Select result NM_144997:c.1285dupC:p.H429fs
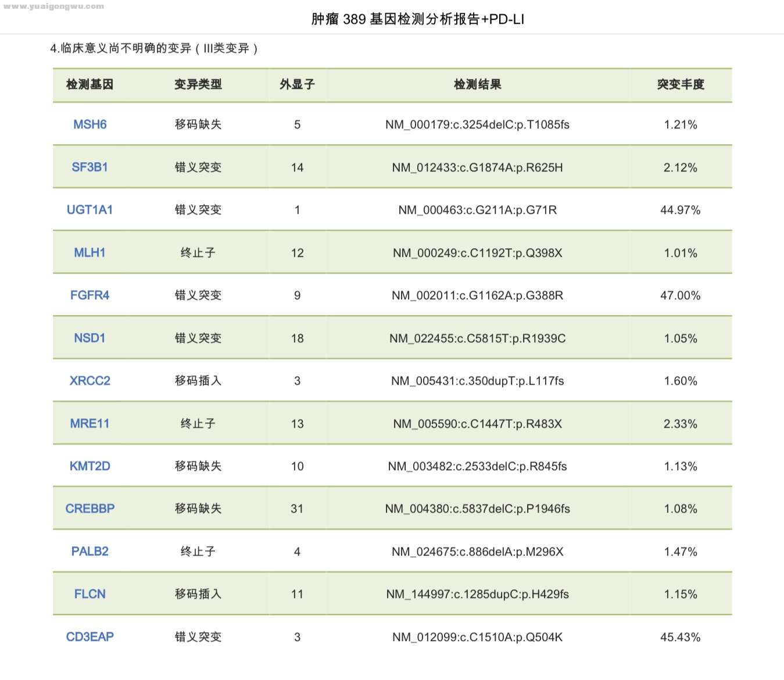Image resolution: width=784 pixels, height=680 pixels. pyautogui.click(x=478, y=594)
